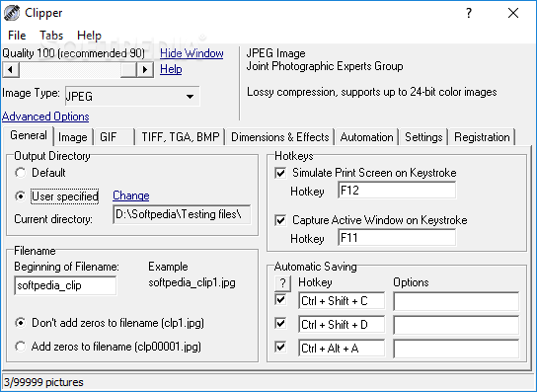Switch to the GIF tab
This screenshot has width=537, height=392.
[114, 137]
